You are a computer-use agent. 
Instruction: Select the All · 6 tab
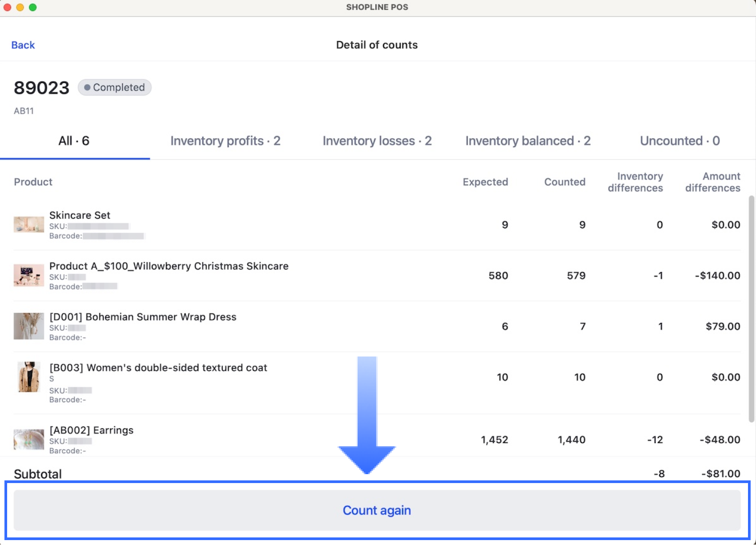(74, 141)
